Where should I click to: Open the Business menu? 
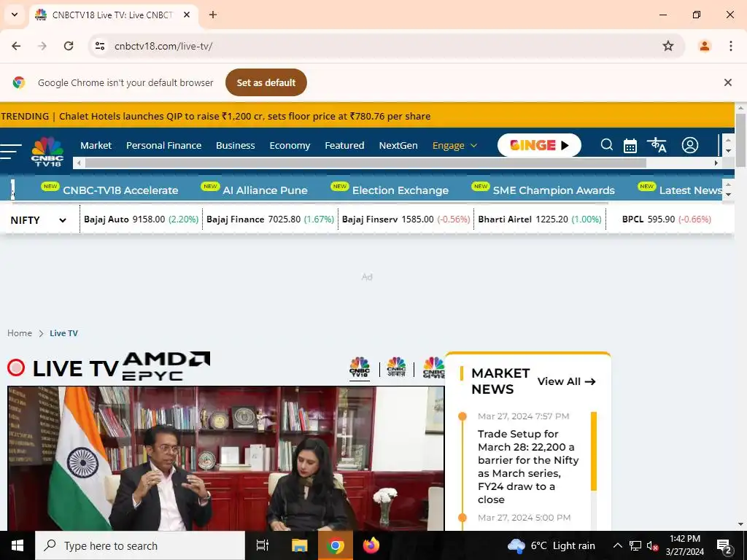(x=236, y=145)
